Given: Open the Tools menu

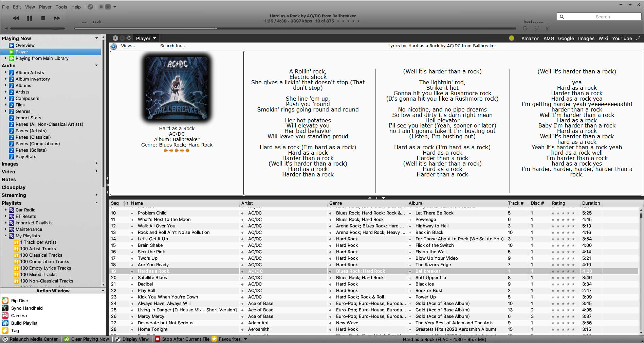Looking at the screenshot, I should 61,7.
